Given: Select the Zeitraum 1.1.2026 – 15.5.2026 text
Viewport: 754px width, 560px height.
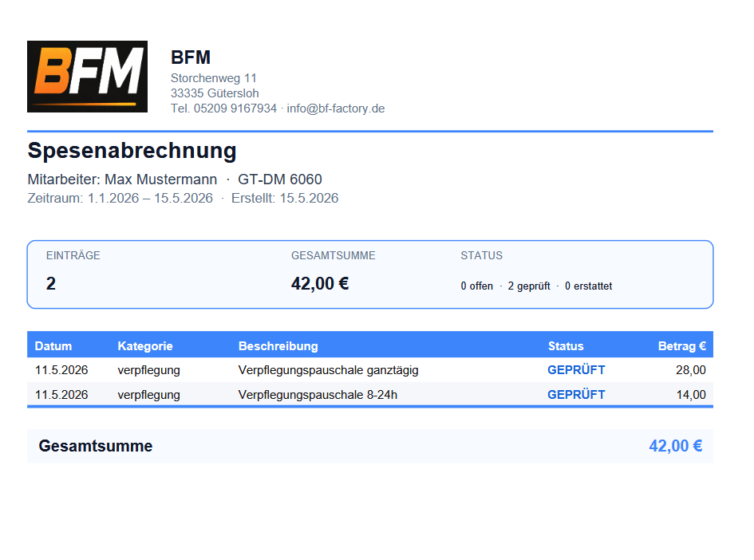Looking at the screenshot, I should pyautogui.click(x=120, y=198).
